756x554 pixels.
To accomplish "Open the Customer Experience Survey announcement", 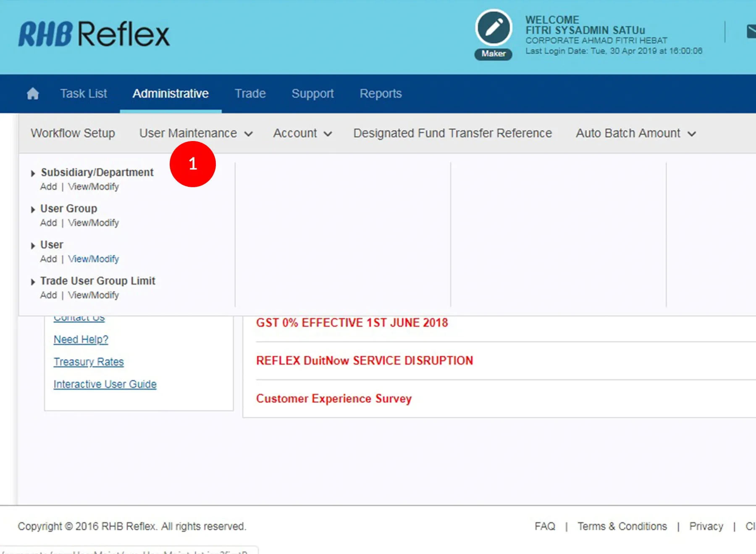I will pos(333,398).
